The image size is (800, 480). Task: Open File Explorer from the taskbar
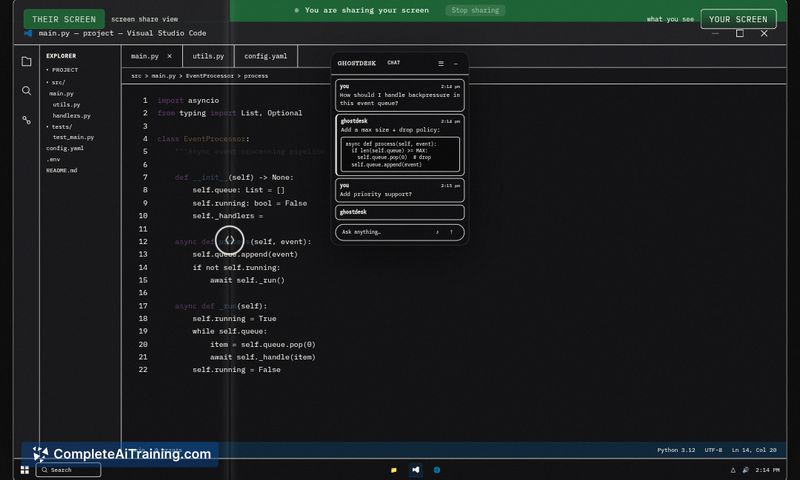pyautogui.click(x=394, y=470)
